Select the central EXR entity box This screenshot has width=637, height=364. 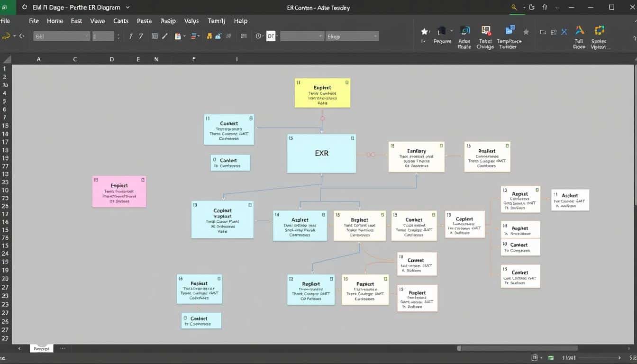321,154
